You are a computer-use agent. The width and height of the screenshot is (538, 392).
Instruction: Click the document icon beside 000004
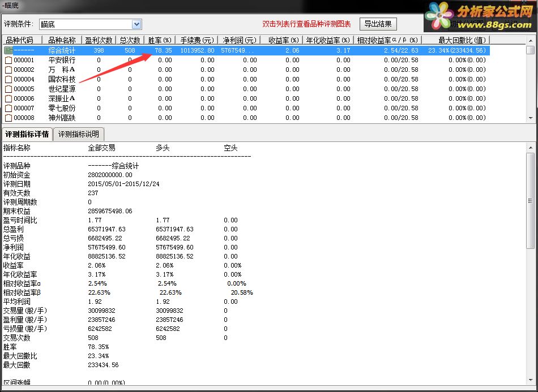click(8, 80)
